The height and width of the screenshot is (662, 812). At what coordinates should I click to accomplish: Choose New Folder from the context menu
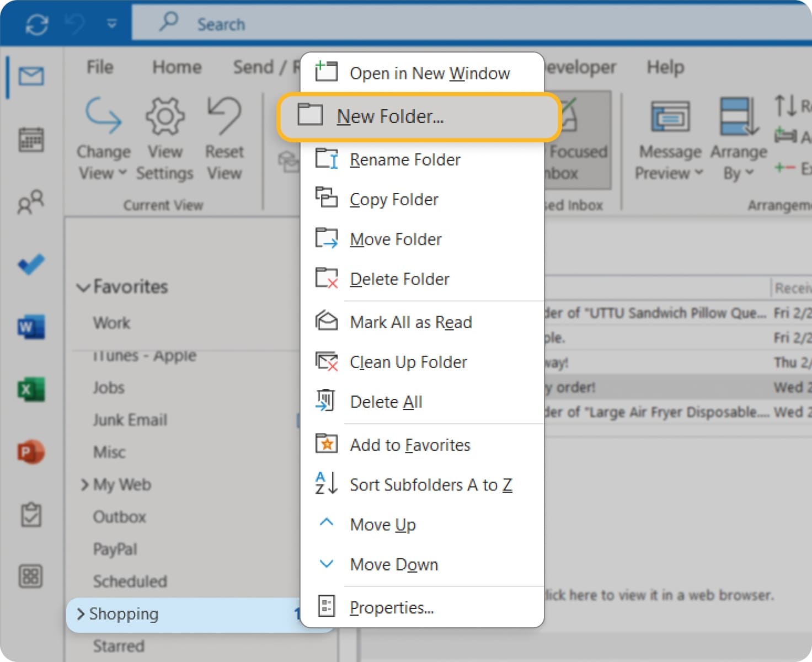[x=392, y=116]
